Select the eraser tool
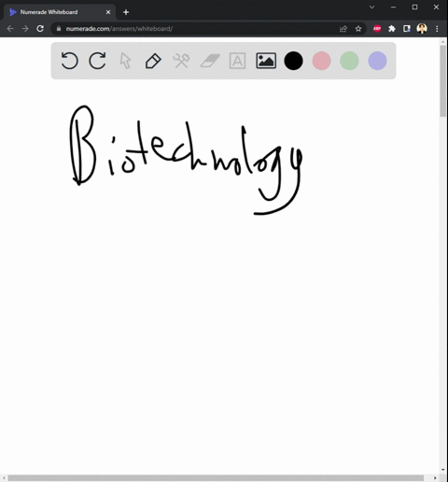Viewport: 448px width, 482px height. point(210,61)
